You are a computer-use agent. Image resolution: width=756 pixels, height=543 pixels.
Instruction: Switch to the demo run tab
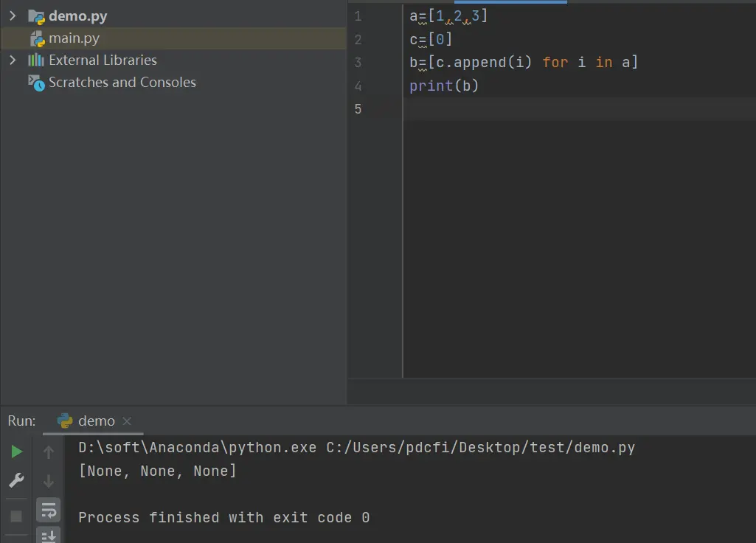click(96, 421)
